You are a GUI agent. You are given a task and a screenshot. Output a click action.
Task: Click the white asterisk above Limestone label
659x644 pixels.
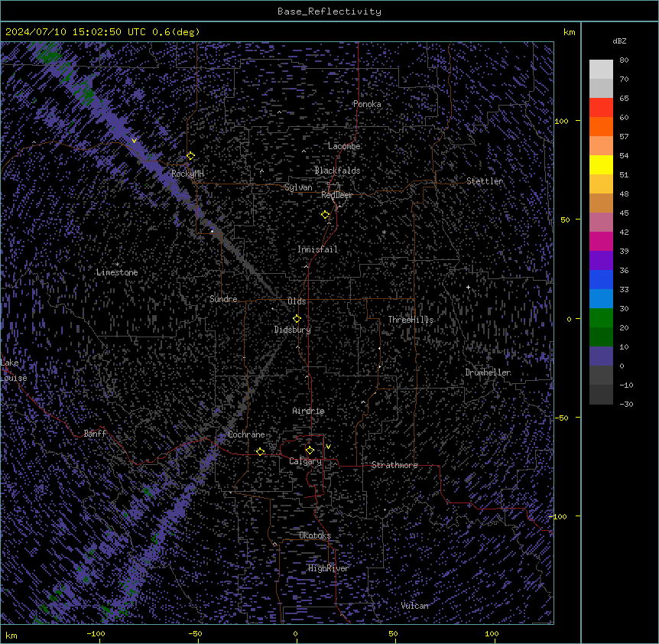[x=117, y=265]
